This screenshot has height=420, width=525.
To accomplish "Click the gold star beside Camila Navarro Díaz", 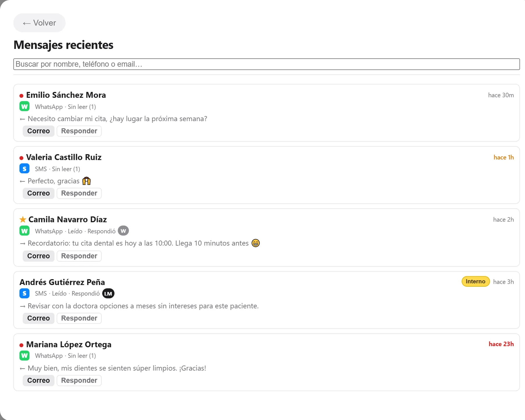I will 23,219.
